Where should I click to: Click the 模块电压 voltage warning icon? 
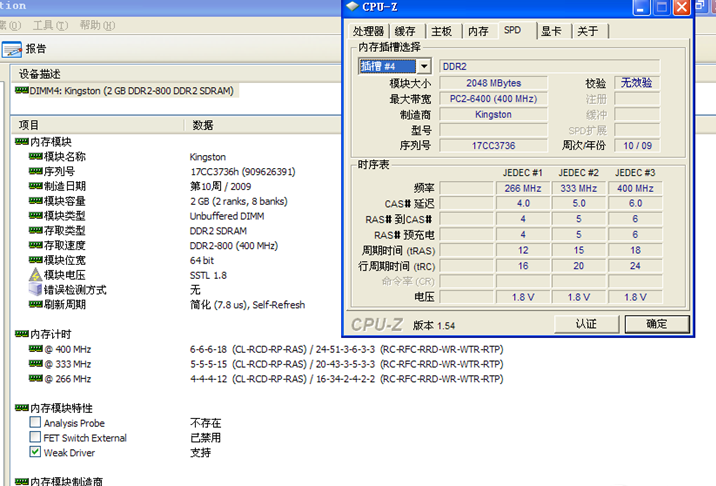coord(35,275)
